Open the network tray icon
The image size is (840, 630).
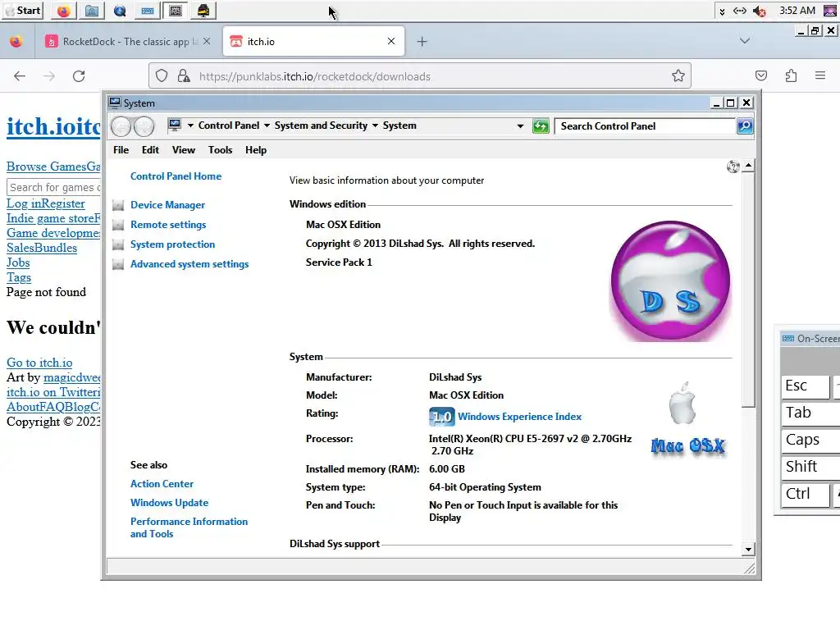tap(739, 11)
